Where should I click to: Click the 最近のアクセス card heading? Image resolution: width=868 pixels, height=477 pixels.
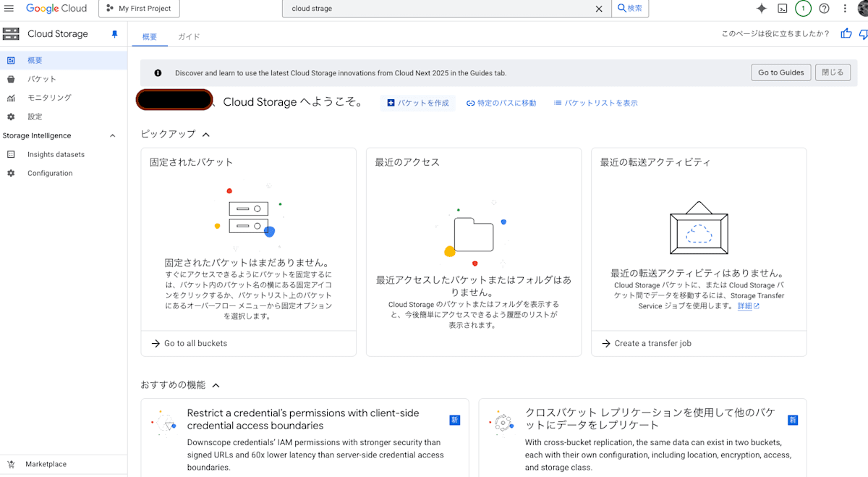(x=407, y=162)
